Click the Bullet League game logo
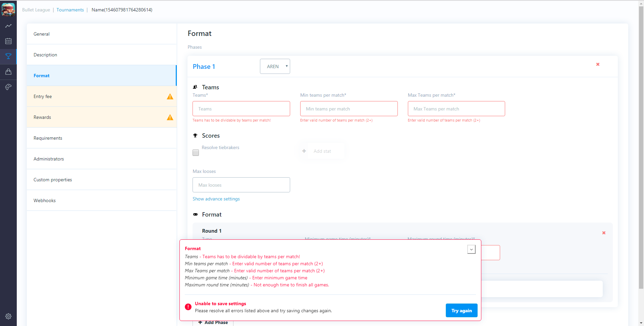This screenshot has width=644, height=326. 8,9
